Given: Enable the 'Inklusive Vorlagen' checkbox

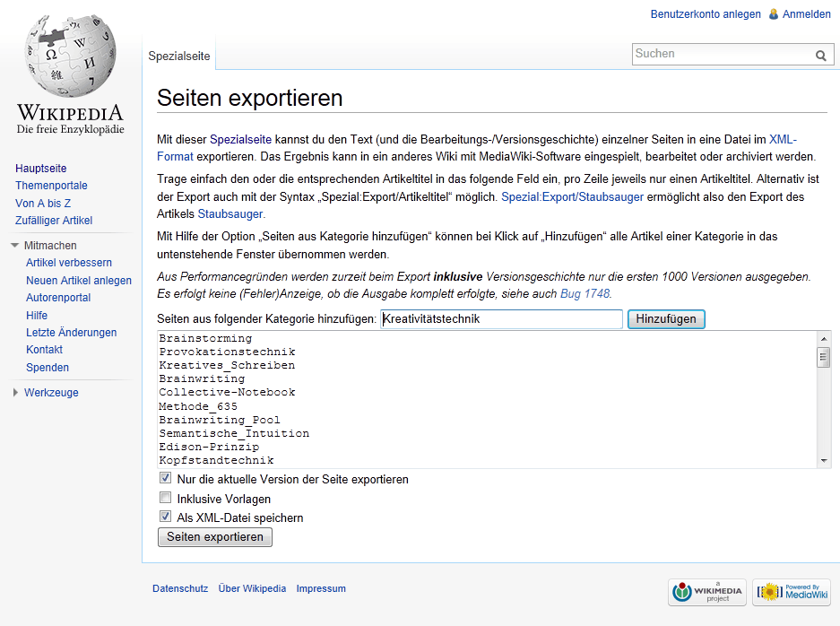Looking at the screenshot, I should [x=165, y=497].
